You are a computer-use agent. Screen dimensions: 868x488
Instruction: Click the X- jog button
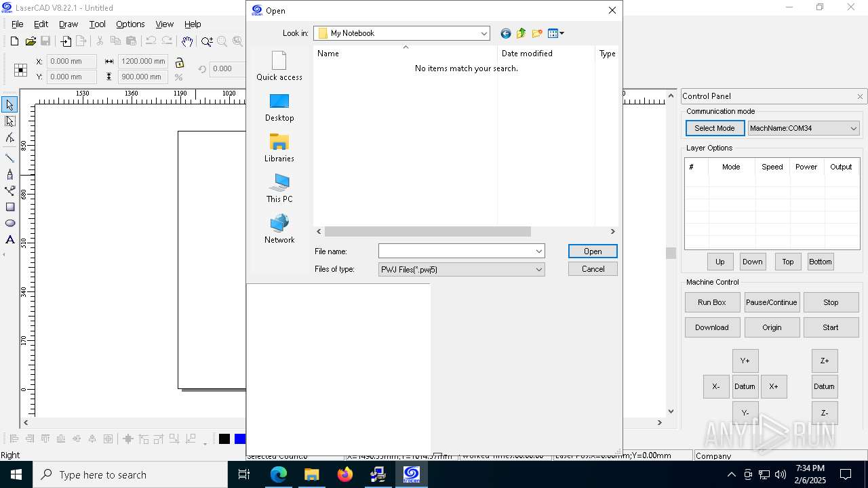click(x=716, y=386)
